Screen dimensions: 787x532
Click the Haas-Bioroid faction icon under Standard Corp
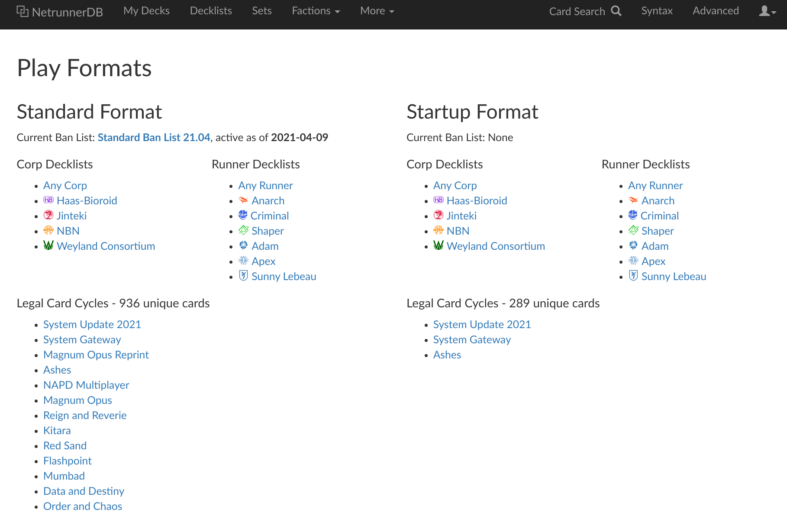[48, 200]
